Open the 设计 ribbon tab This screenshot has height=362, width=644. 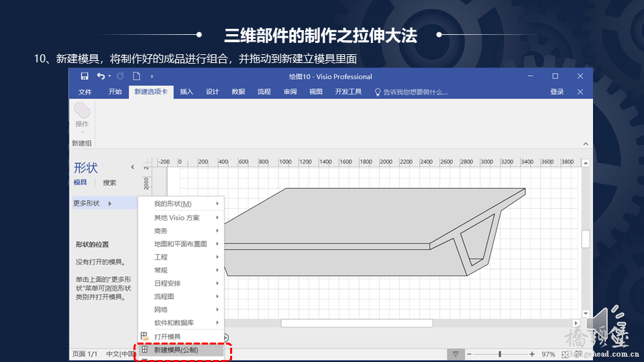pyautogui.click(x=213, y=92)
